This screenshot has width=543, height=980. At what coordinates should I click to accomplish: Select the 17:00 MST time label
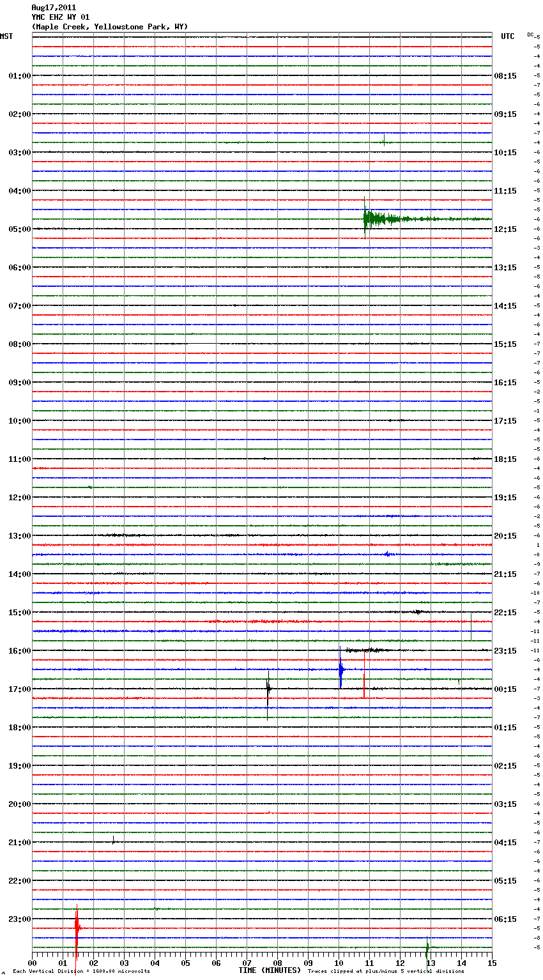point(20,689)
